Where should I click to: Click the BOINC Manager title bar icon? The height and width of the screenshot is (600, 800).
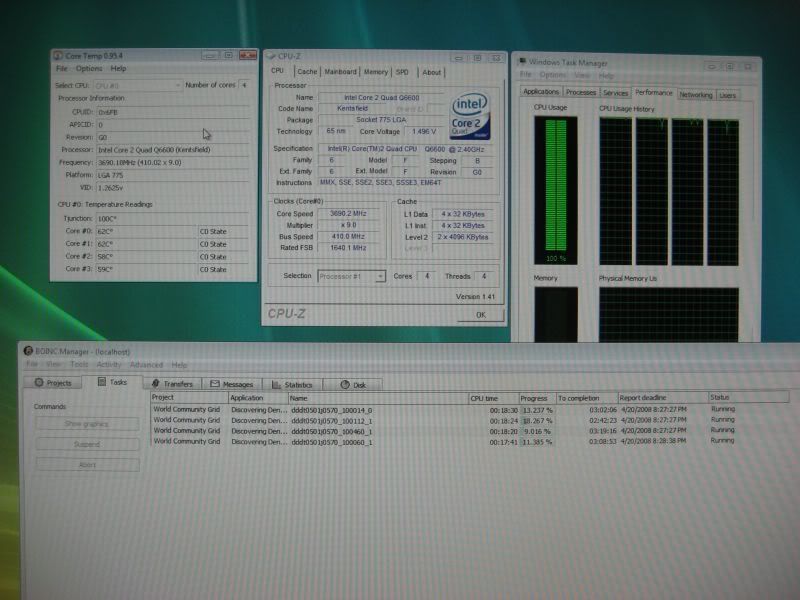[28, 351]
